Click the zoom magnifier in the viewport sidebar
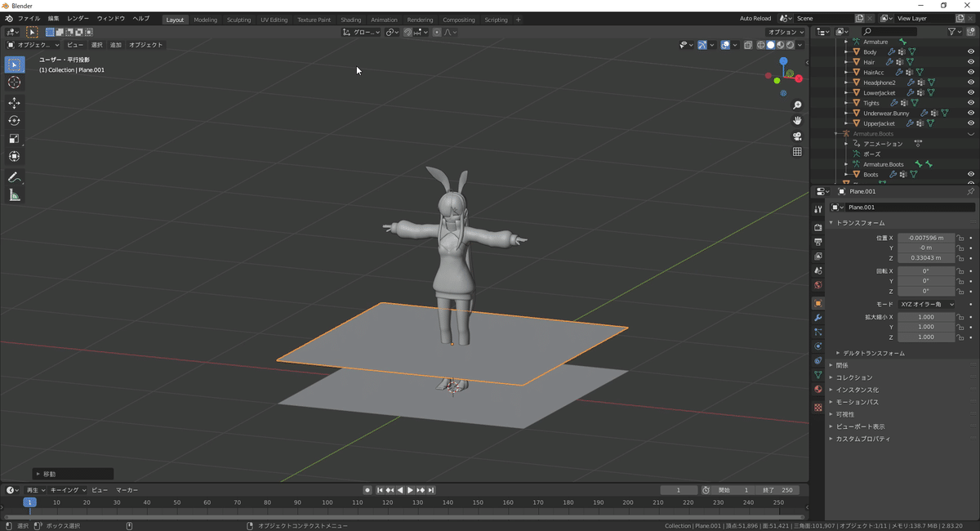 [797, 105]
